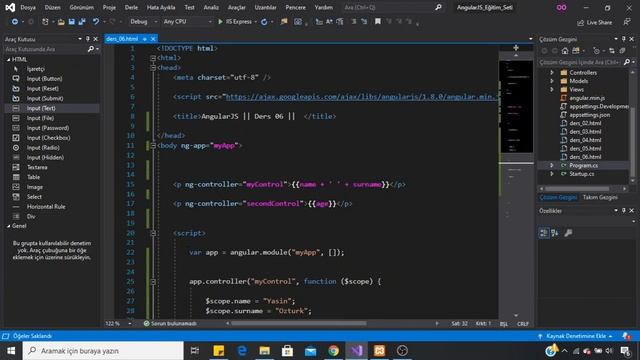Open the Hata Ayıkla menu

pyautogui.click(x=161, y=7)
